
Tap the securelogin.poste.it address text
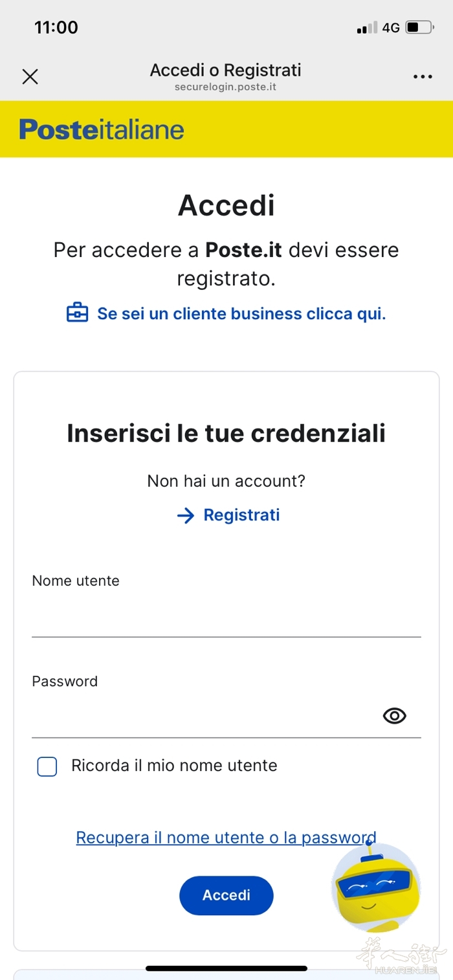point(225,87)
